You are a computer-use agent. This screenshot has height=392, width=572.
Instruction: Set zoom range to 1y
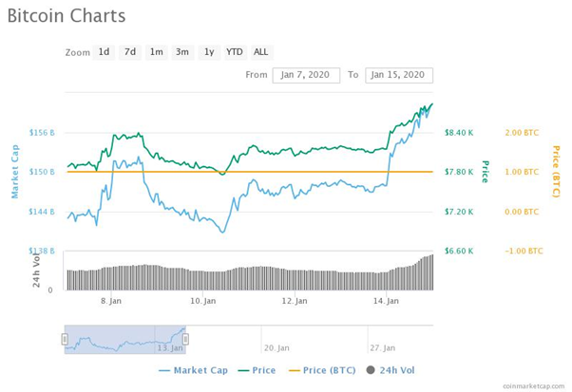tap(209, 52)
